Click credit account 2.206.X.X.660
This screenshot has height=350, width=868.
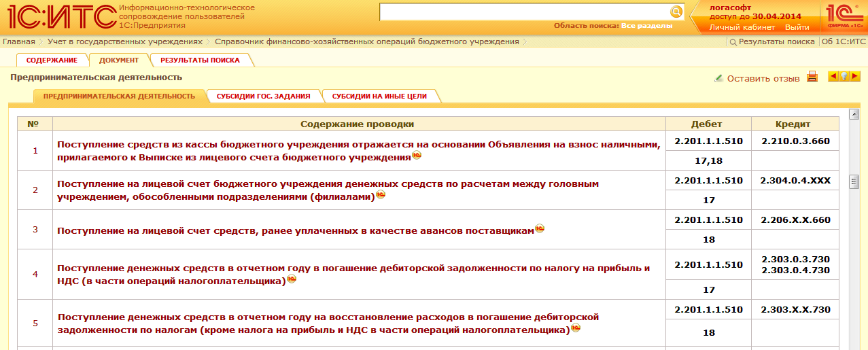(x=796, y=220)
